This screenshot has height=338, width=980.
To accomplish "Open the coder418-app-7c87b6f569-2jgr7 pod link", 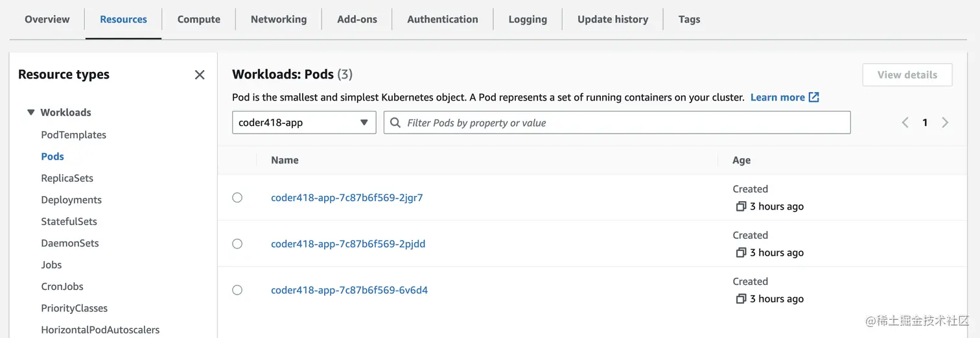I will (x=347, y=198).
